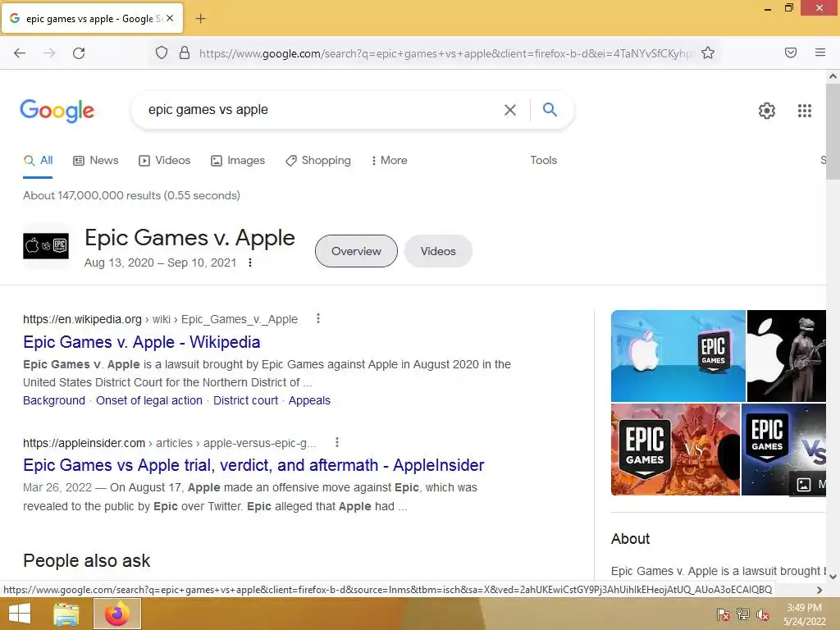
Task: Click the vertical scrollbar up arrow
Action: pos(833,76)
